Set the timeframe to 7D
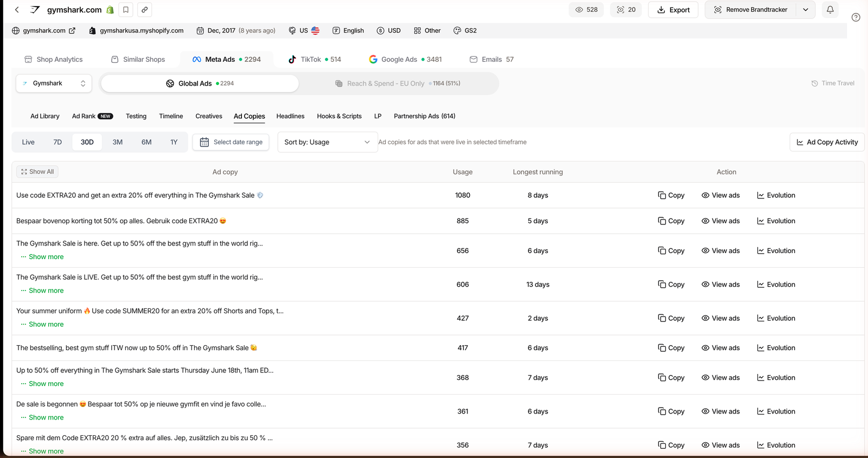Screen dimensions: 868x458 point(58,142)
